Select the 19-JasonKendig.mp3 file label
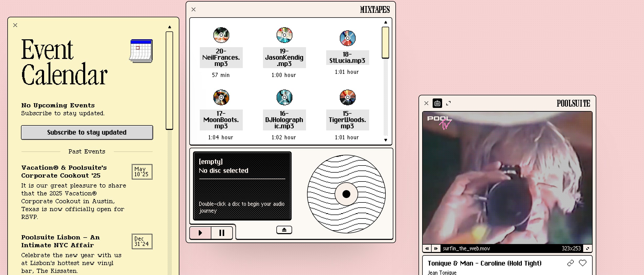 point(284,58)
